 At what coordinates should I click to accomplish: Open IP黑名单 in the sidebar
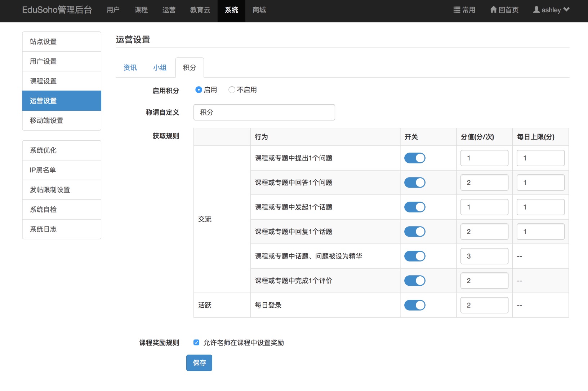62,170
